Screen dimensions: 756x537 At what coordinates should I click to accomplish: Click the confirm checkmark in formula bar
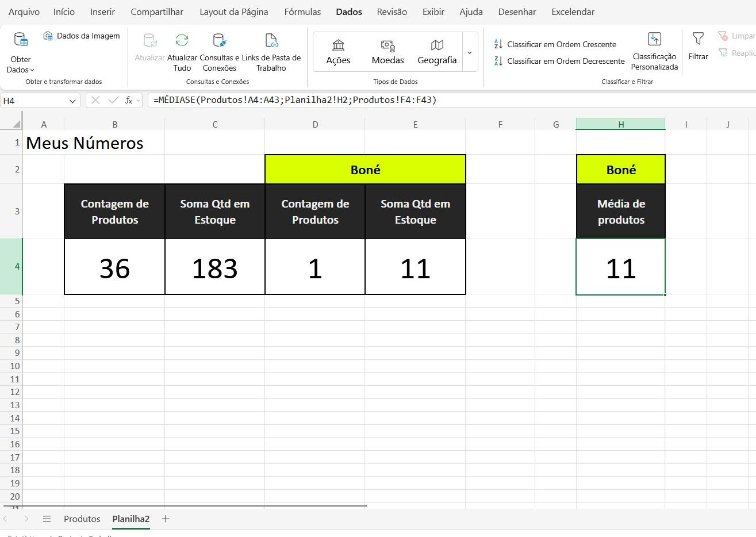(113, 100)
